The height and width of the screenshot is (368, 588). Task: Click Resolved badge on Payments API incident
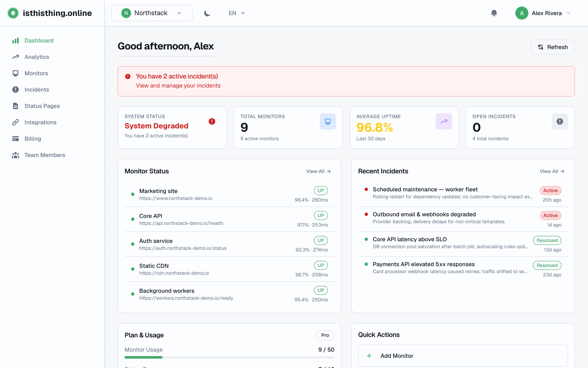(547, 265)
